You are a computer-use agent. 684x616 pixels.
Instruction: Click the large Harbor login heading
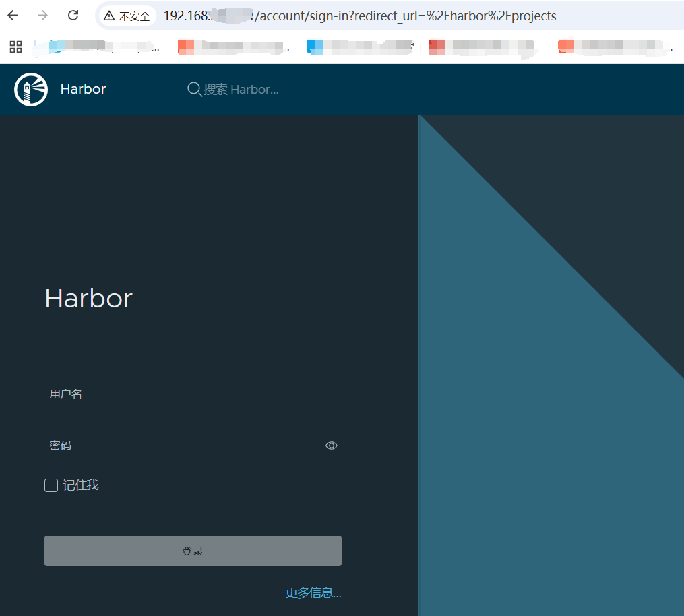[88, 299]
